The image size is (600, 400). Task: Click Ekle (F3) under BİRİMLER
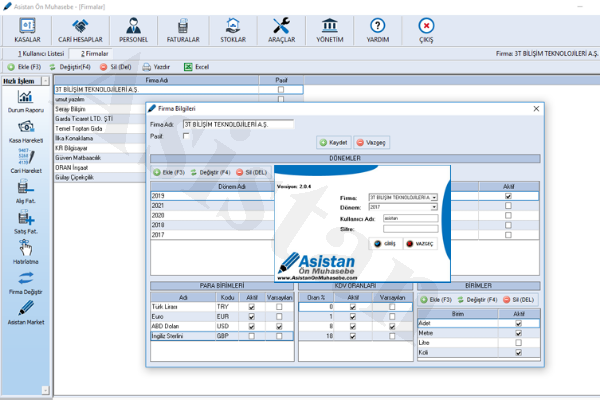(436, 300)
